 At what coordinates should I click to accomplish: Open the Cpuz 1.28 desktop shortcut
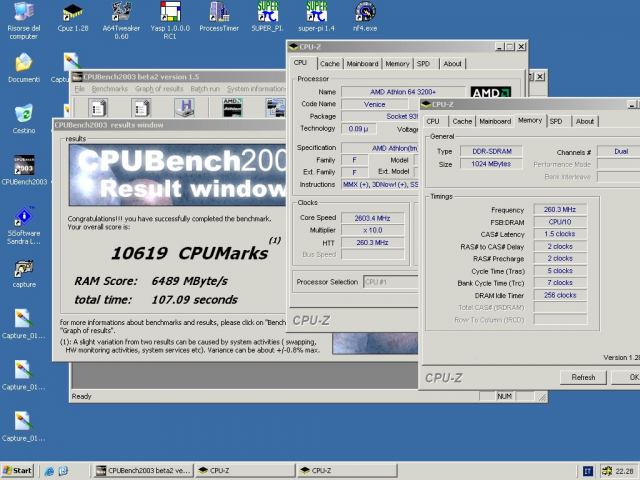[x=73, y=17]
